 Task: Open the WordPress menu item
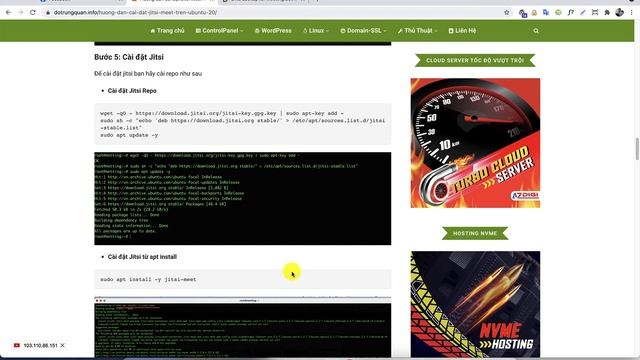[273, 31]
